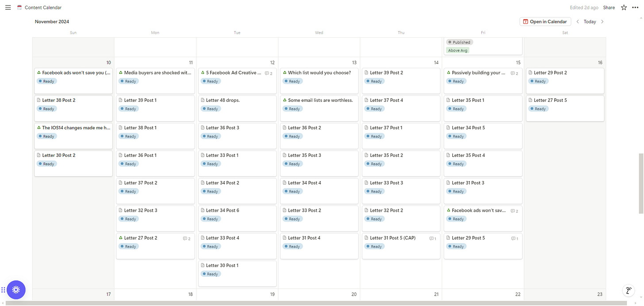
Task: Open Letter 34 Post 2 card
Action: point(238,191)
